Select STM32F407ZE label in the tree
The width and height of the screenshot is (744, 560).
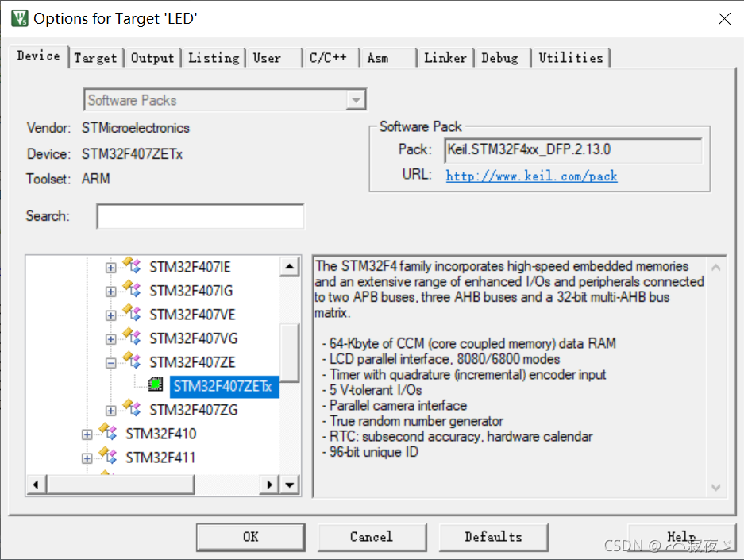[x=192, y=362]
